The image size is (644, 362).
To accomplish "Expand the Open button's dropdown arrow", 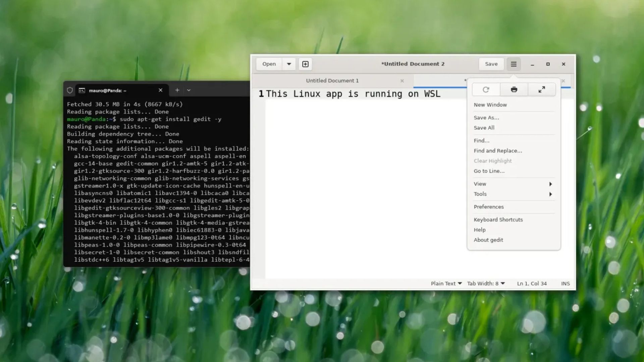I will tap(289, 64).
